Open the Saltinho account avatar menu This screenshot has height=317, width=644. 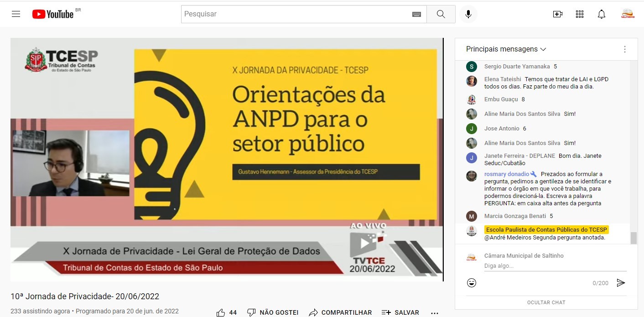[628, 14]
